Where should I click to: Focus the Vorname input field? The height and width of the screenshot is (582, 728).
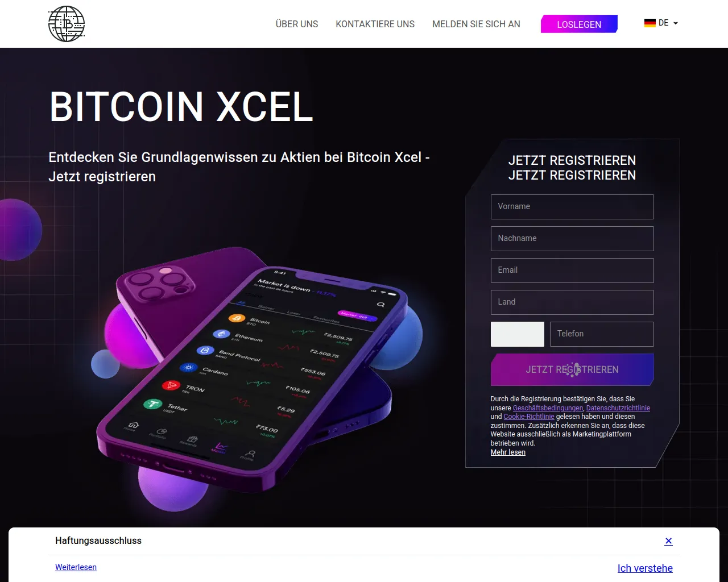coord(572,207)
